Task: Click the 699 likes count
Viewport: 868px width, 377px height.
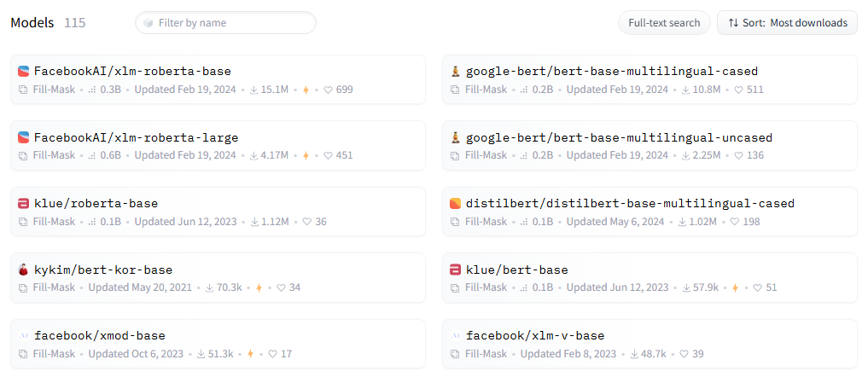Action: tap(344, 90)
